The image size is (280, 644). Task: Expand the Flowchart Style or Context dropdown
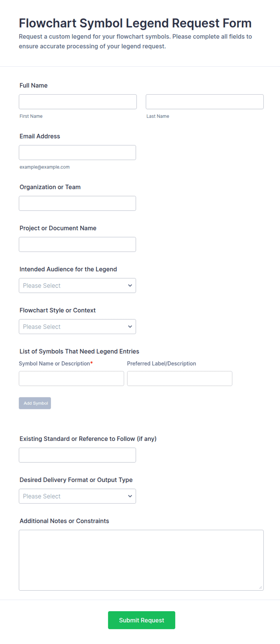77,327
